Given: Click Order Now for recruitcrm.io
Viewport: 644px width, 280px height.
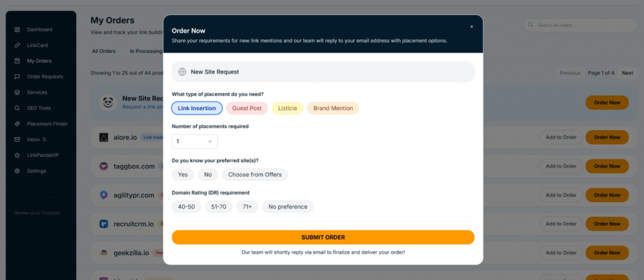Looking at the screenshot, I should click(x=607, y=224).
